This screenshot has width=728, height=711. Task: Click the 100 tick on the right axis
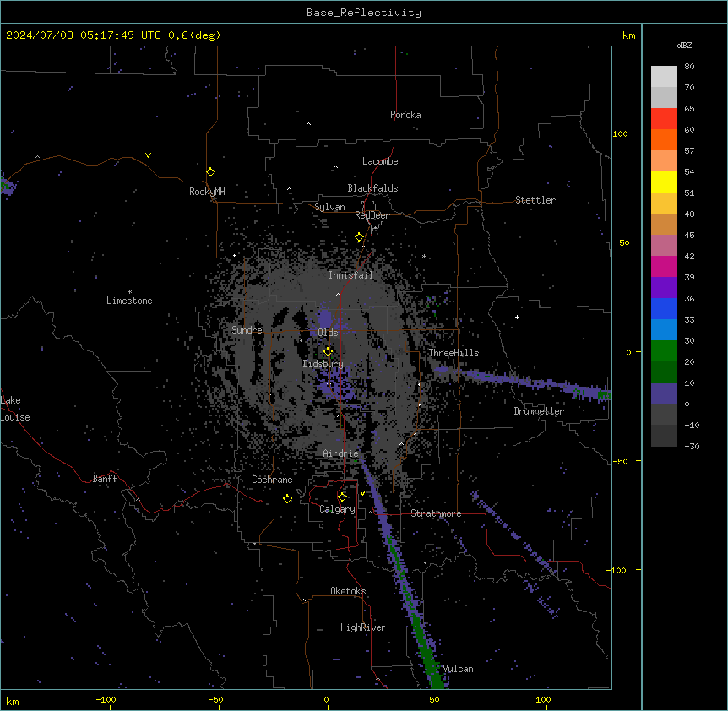click(x=620, y=133)
